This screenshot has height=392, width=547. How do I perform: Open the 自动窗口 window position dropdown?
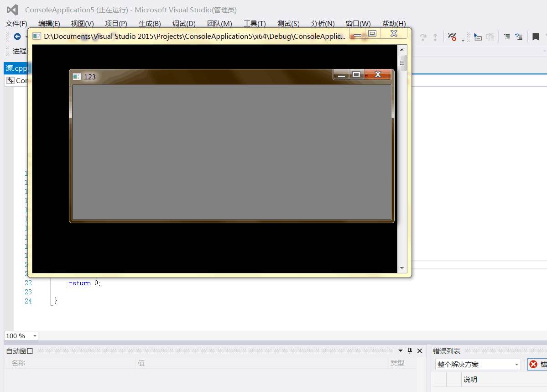pyautogui.click(x=401, y=351)
